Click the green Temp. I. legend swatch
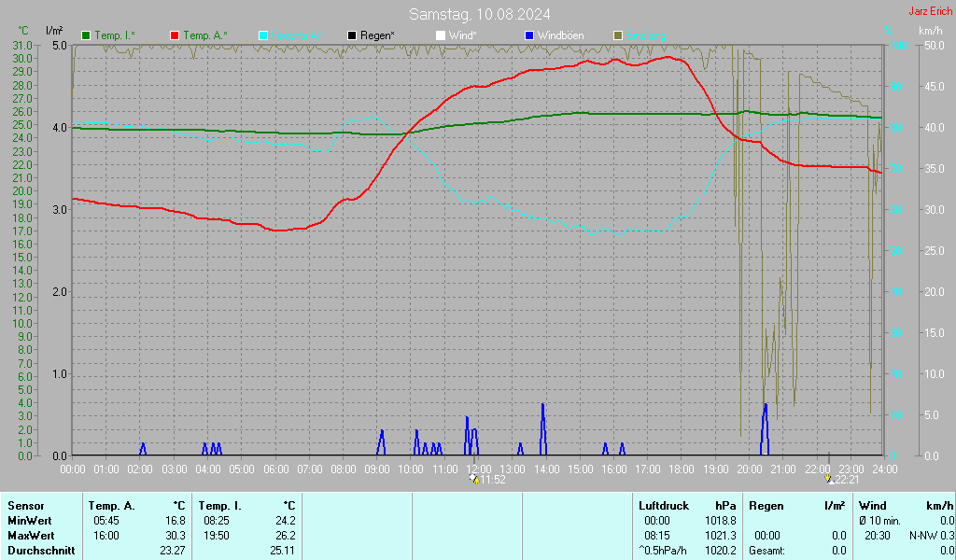Screen dimensions: 956x560 coord(86,35)
